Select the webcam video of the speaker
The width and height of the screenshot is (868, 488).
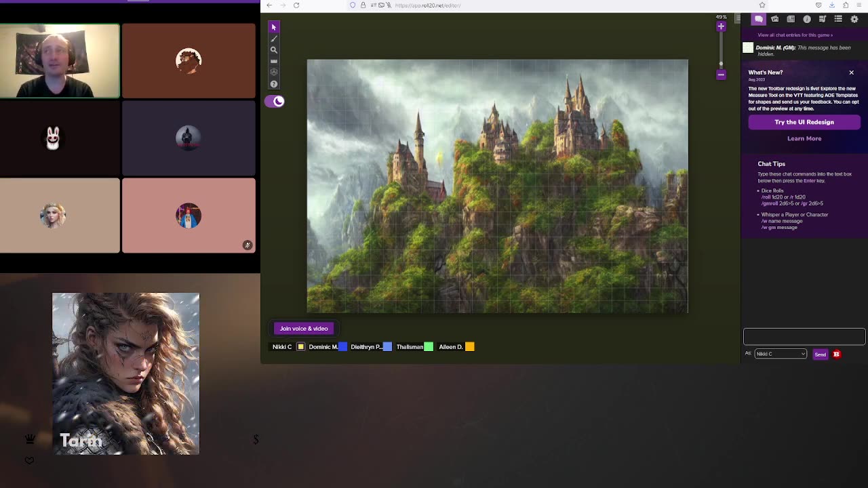(60, 61)
